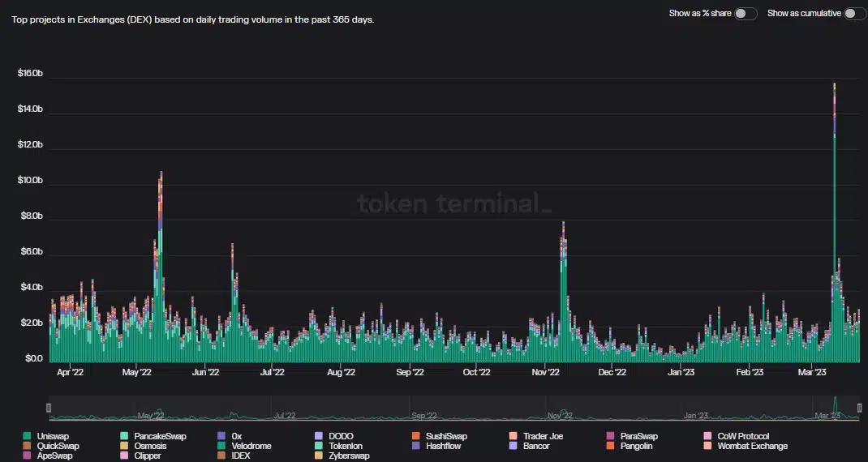This screenshot has width=868, height=462.
Task: Click the CoW Protocol legend color swatch
Action: click(707, 436)
